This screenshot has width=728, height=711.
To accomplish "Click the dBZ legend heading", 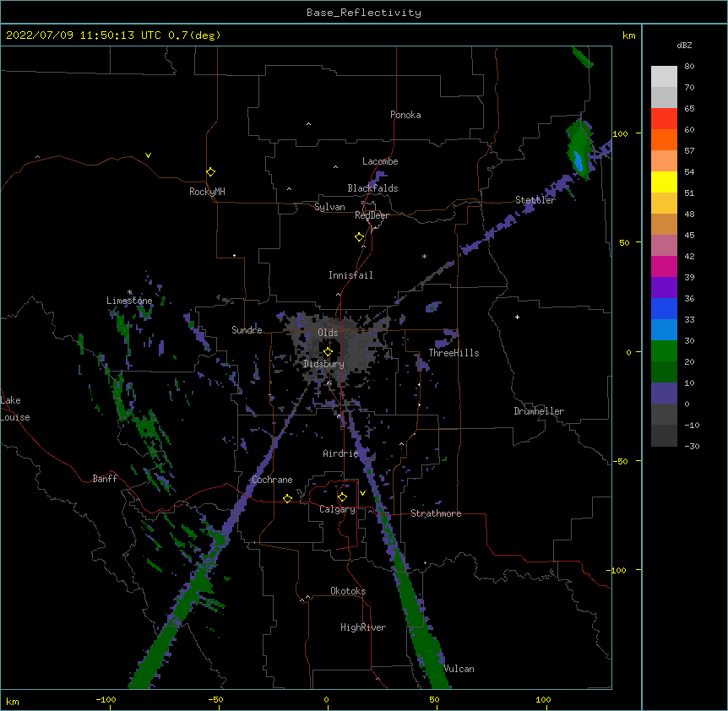I will coord(684,46).
